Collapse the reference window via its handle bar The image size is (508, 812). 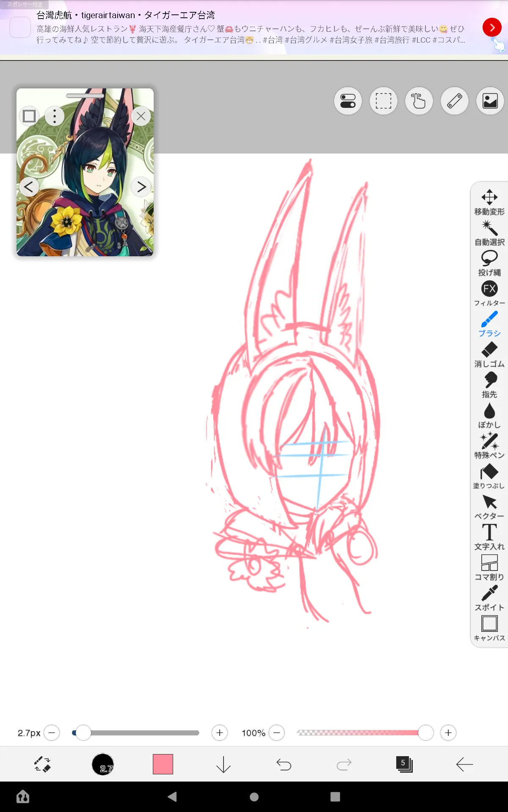[x=85, y=96]
